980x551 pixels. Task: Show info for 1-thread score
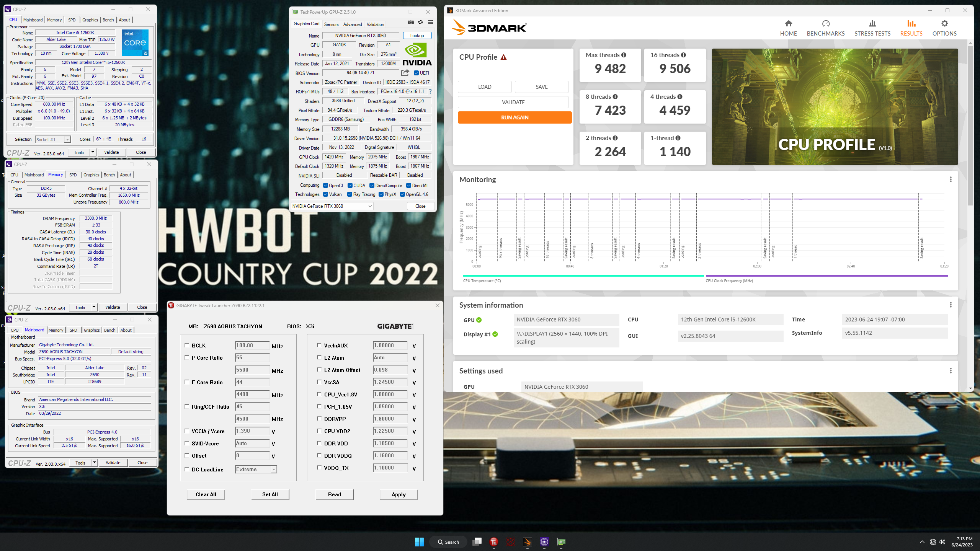678,138
